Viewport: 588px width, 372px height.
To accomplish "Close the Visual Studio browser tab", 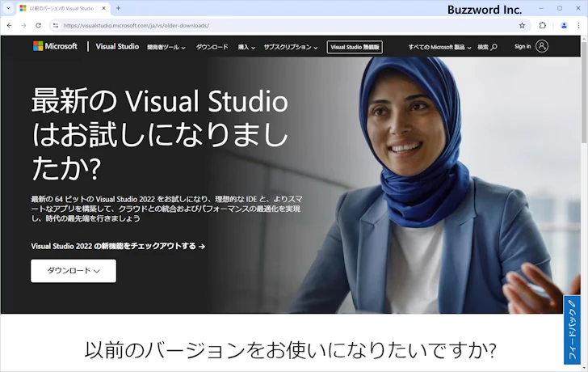I will (104, 8).
